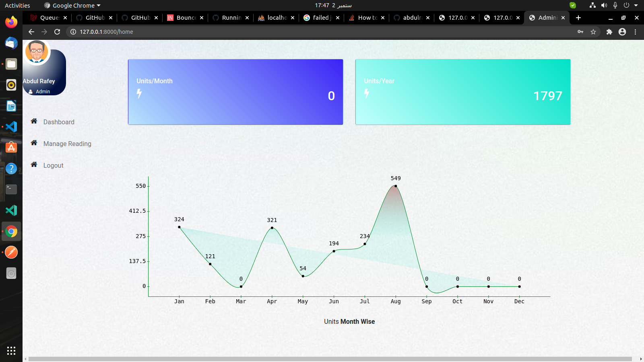Screen dimensions: 644x362
Task: Click the Admin person badge icon
Action: click(x=31, y=91)
